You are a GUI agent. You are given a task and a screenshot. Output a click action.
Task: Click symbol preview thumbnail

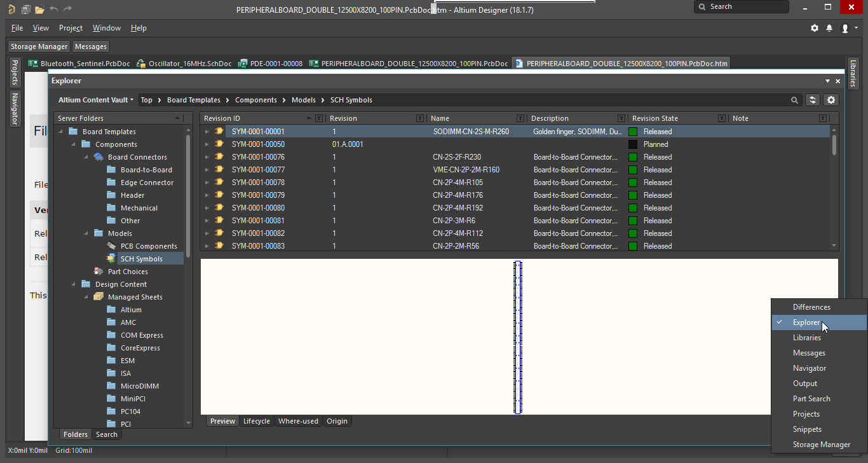(519, 337)
